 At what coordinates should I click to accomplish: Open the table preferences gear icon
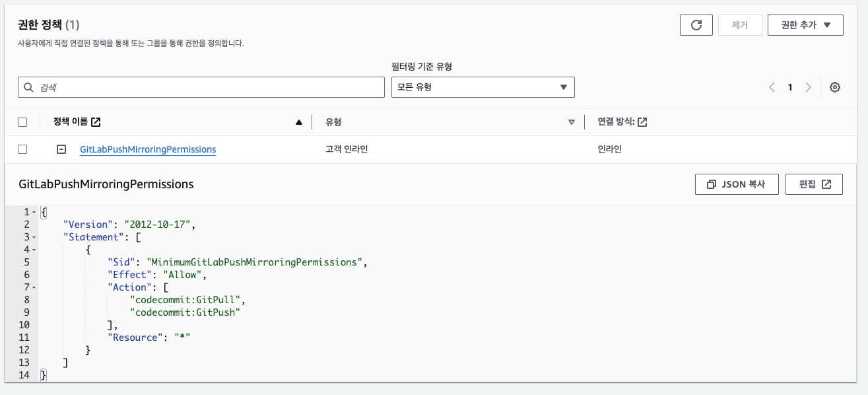point(834,87)
